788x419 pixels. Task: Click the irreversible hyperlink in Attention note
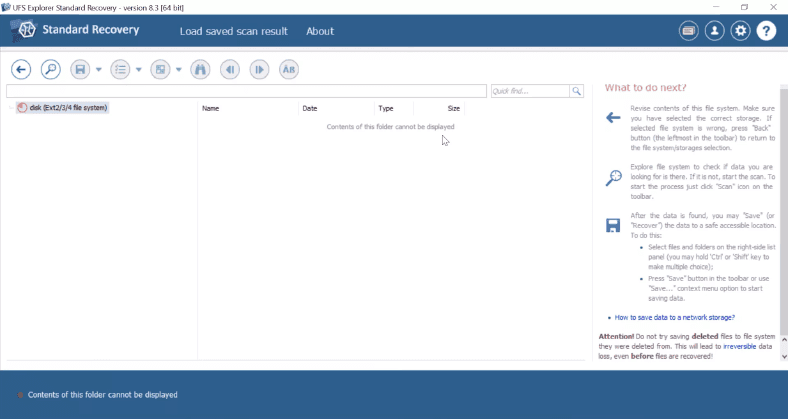pos(740,346)
